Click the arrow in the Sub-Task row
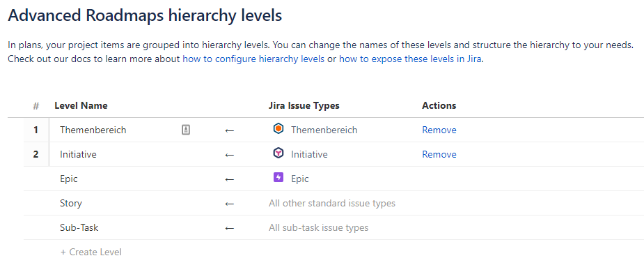This screenshot has height=272, width=644. [x=230, y=227]
